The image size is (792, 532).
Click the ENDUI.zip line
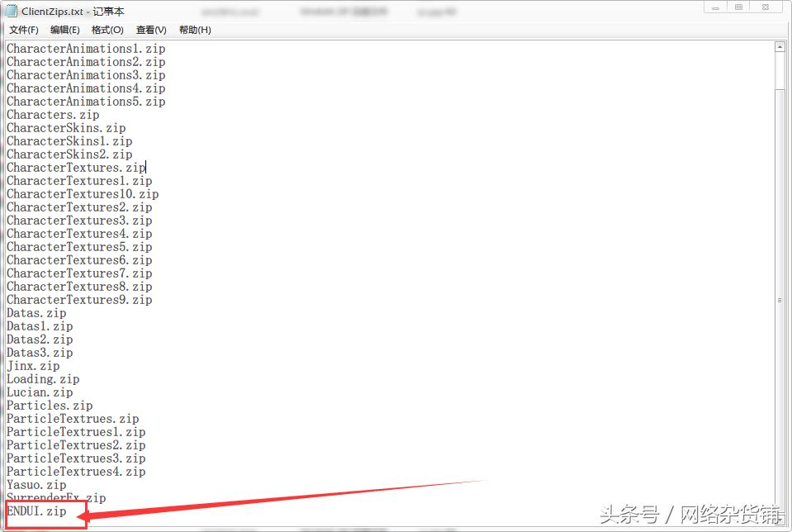(36, 511)
